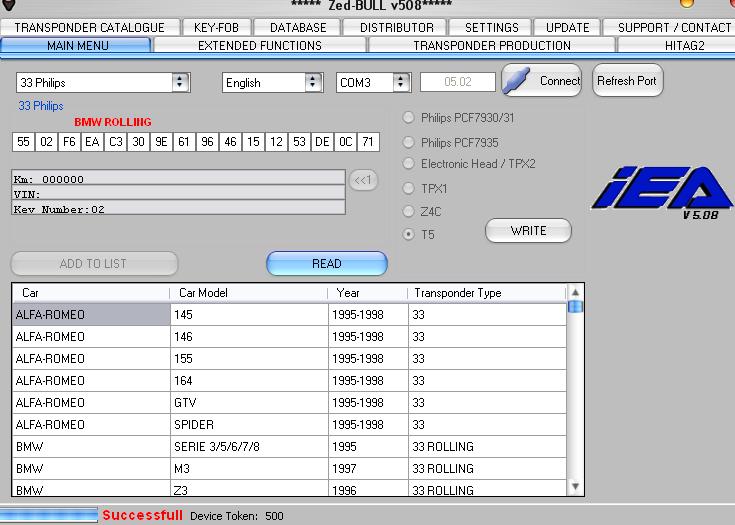Click the <<1 button beside Km field
This screenshot has width=735, height=525.
point(363,180)
